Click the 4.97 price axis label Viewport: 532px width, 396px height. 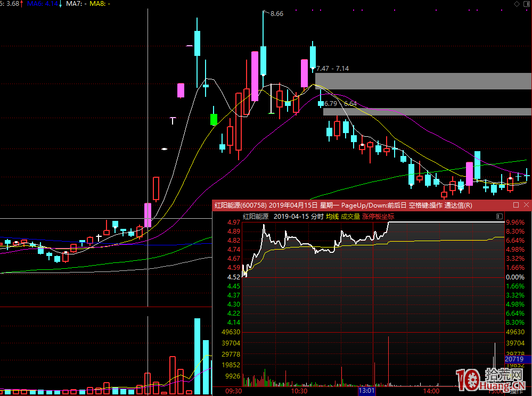click(x=234, y=222)
